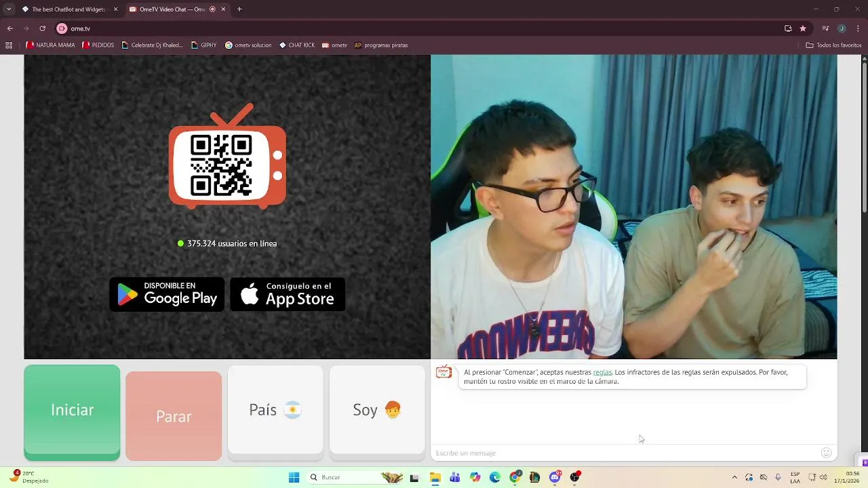This screenshot has width=868, height=488.
Task: Click the OmeTV avatar icon beside chat notice
Action: 444,371
